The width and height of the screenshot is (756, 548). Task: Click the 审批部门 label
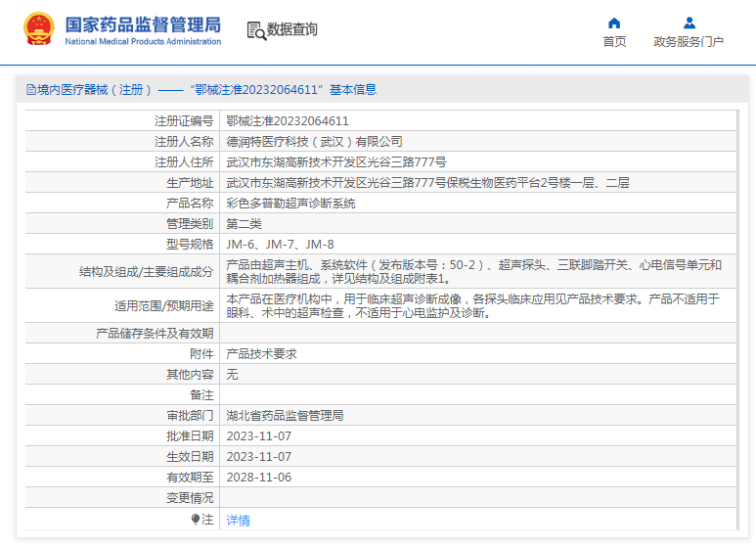[190, 416]
